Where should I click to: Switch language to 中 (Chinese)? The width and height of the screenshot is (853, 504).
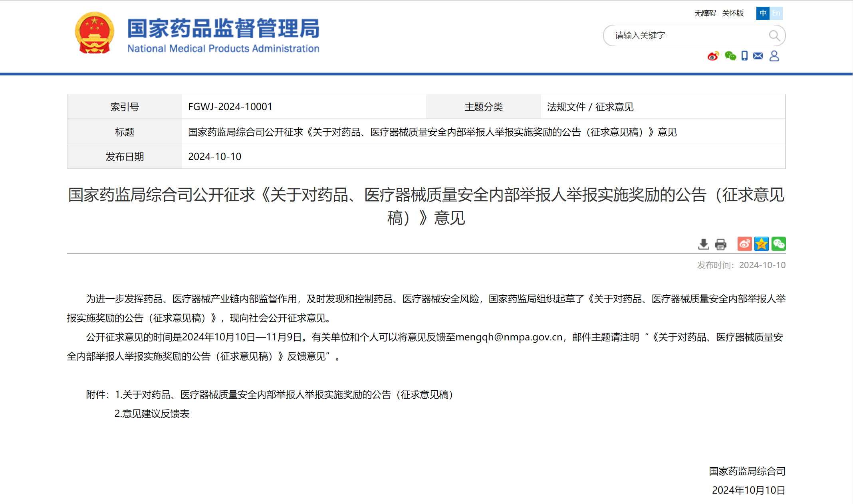pos(763,13)
